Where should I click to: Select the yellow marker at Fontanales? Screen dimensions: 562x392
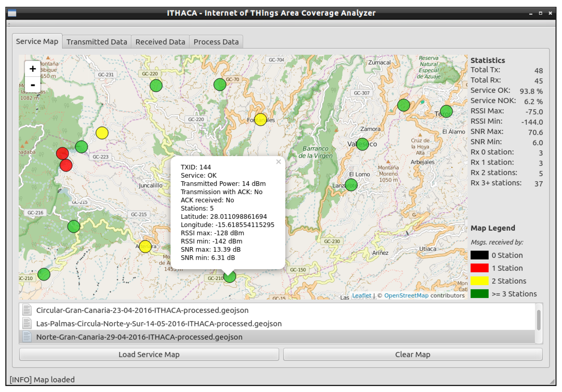[261, 120]
